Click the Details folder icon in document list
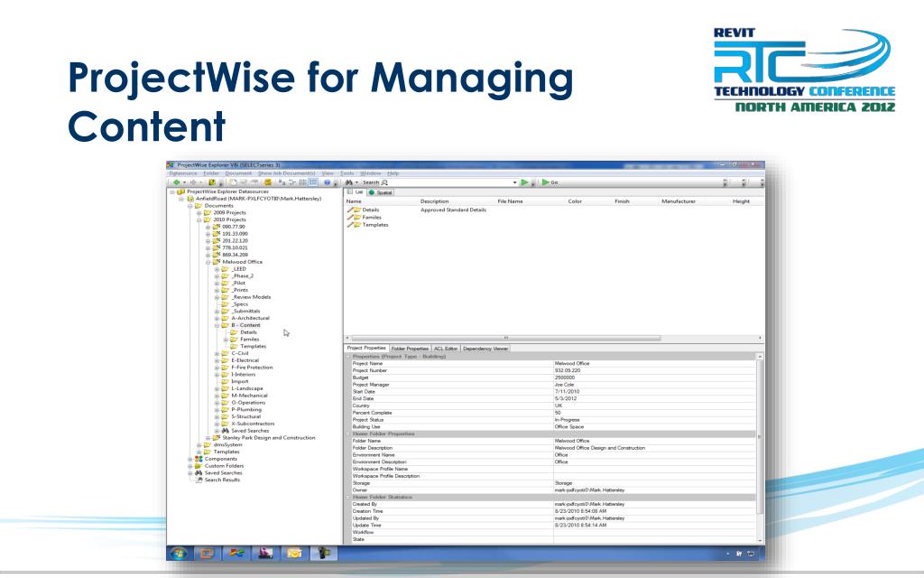The image size is (924, 578). point(354,210)
